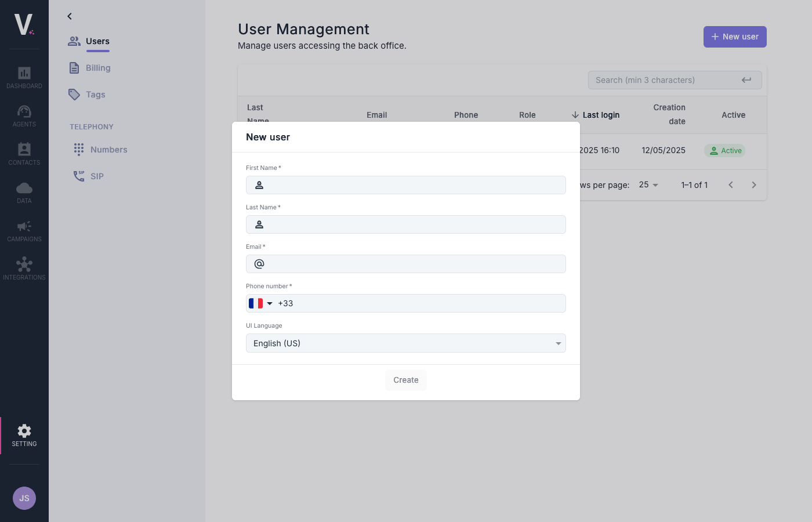Click the JS user avatar
Viewport: 812px width, 522px height.
(x=24, y=498)
